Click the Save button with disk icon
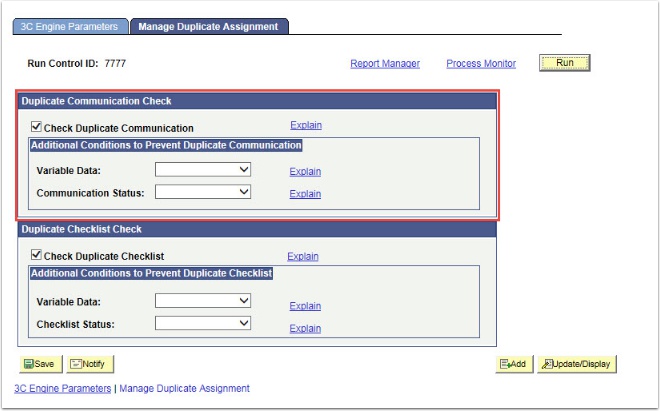The image size is (660, 411). point(41,364)
